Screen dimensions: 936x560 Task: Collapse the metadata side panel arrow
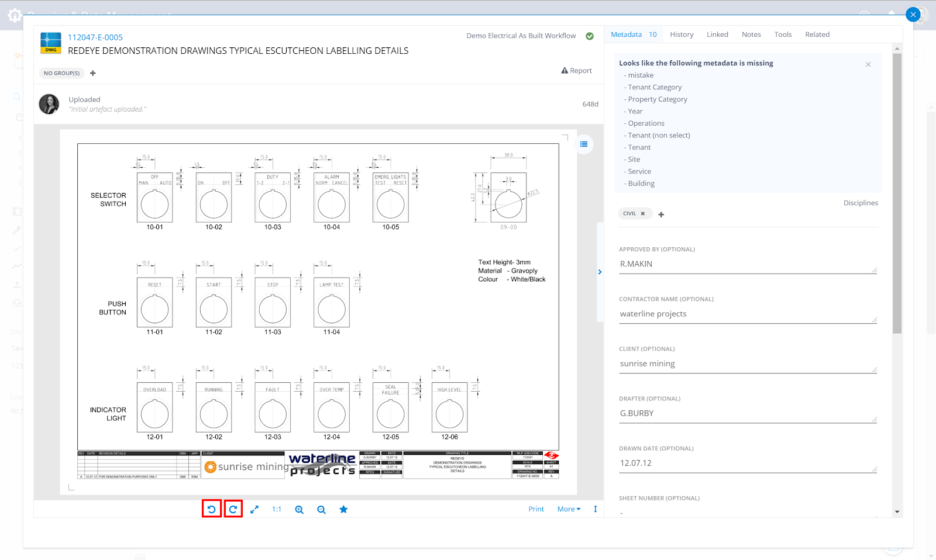coord(600,272)
